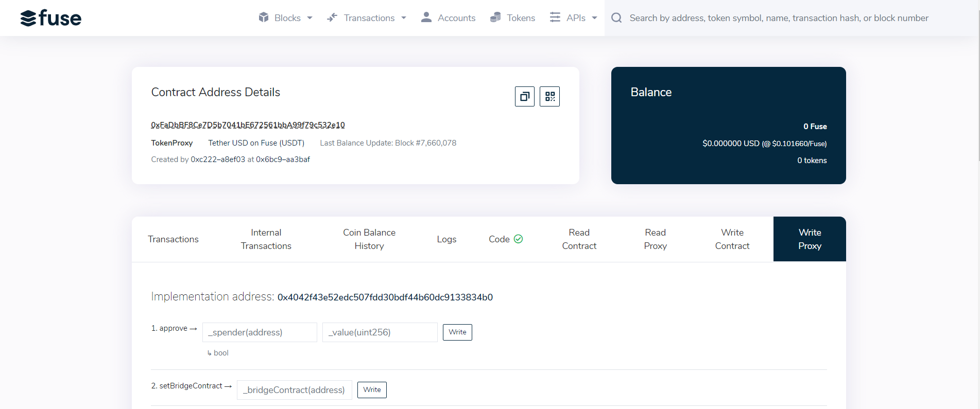This screenshot has width=980, height=409.
Task: Open the Logs tab
Action: point(446,239)
